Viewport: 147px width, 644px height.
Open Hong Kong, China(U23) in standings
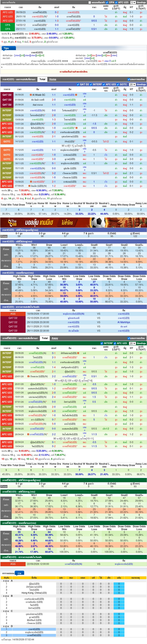[x=34, y=593]
